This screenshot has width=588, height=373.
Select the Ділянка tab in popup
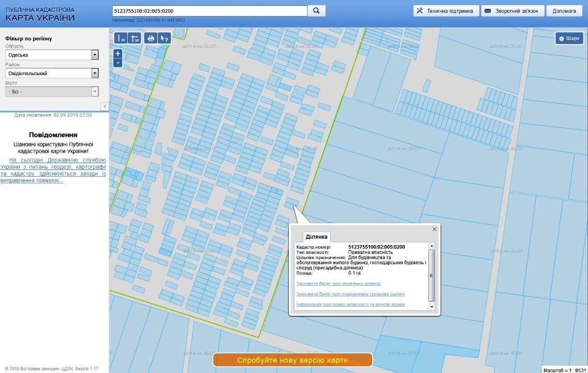click(x=316, y=237)
